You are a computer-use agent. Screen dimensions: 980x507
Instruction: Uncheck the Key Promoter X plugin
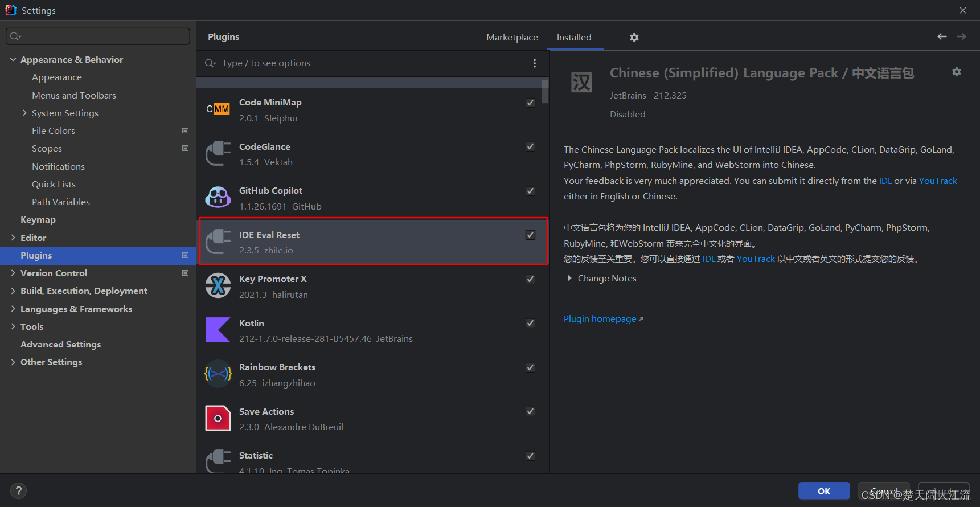(x=530, y=279)
